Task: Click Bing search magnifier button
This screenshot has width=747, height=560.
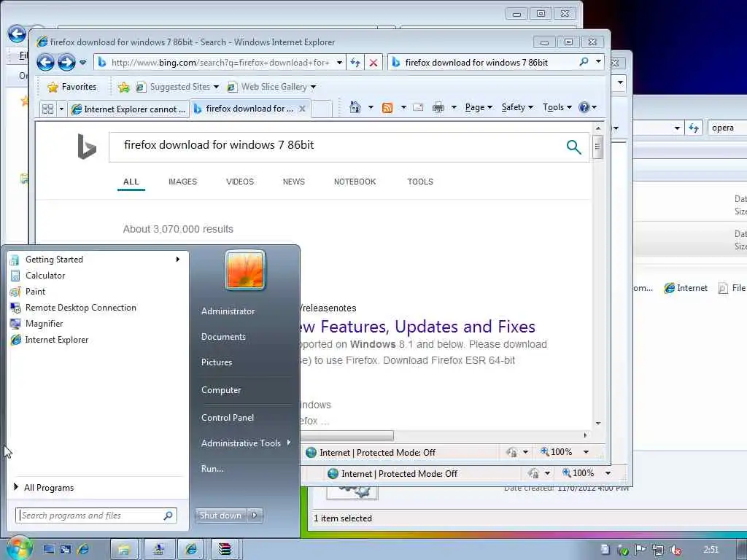Action: point(573,147)
